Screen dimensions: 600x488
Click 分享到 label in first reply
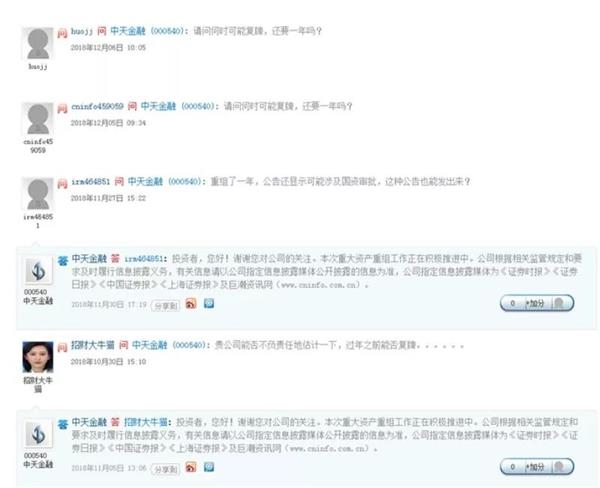pos(166,305)
